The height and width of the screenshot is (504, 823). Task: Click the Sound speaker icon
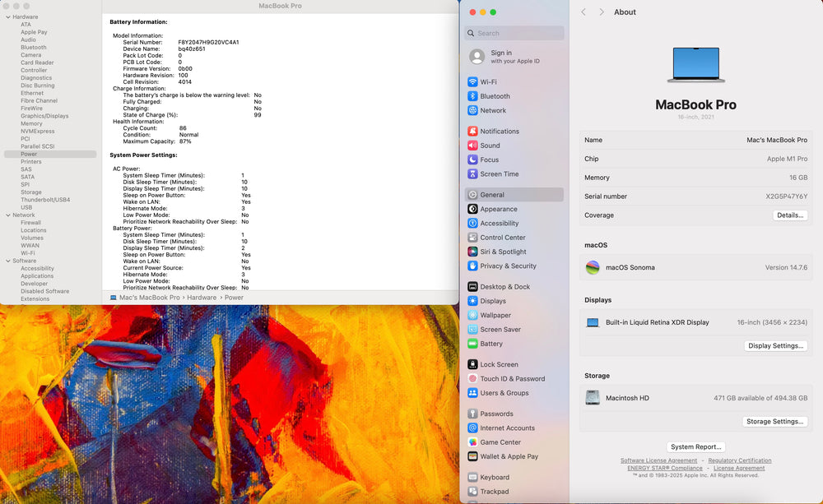pyautogui.click(x=472, y=146)
